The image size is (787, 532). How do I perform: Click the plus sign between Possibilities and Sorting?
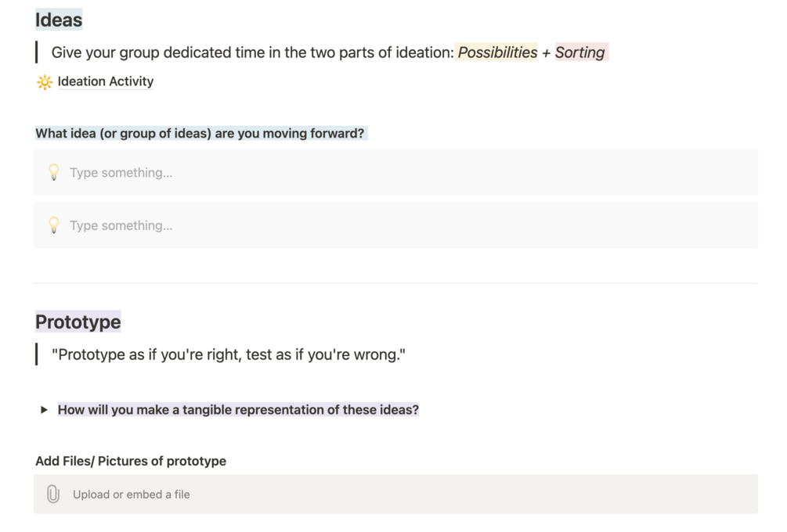tap(547, 52)
